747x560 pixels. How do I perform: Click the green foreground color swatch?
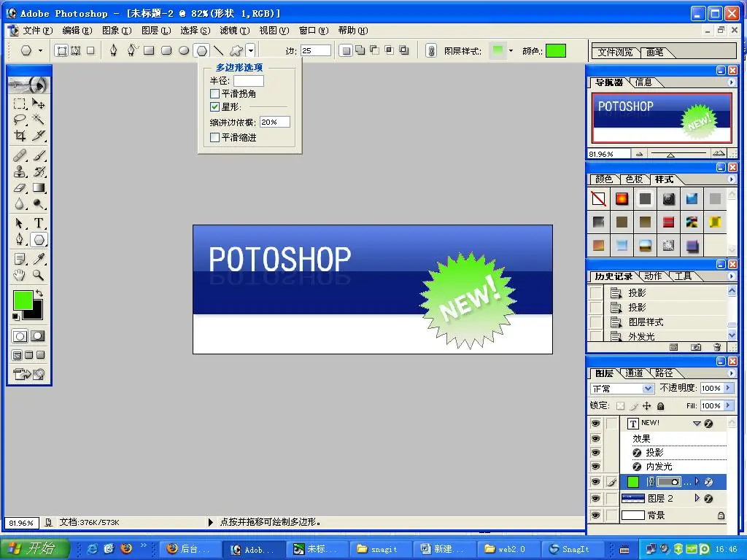pyautogui.click(x=23, y=300)
